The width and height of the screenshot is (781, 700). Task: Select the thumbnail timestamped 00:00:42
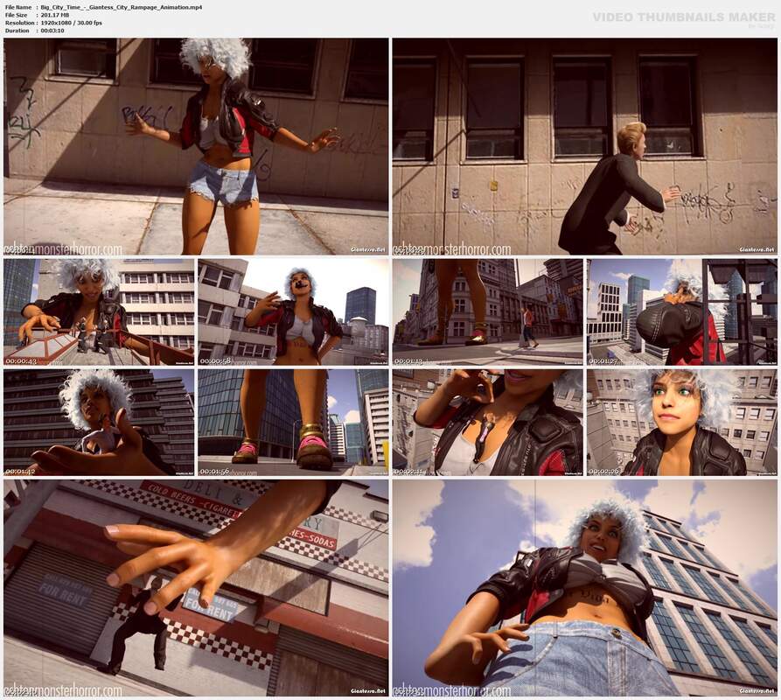[99, 311]
